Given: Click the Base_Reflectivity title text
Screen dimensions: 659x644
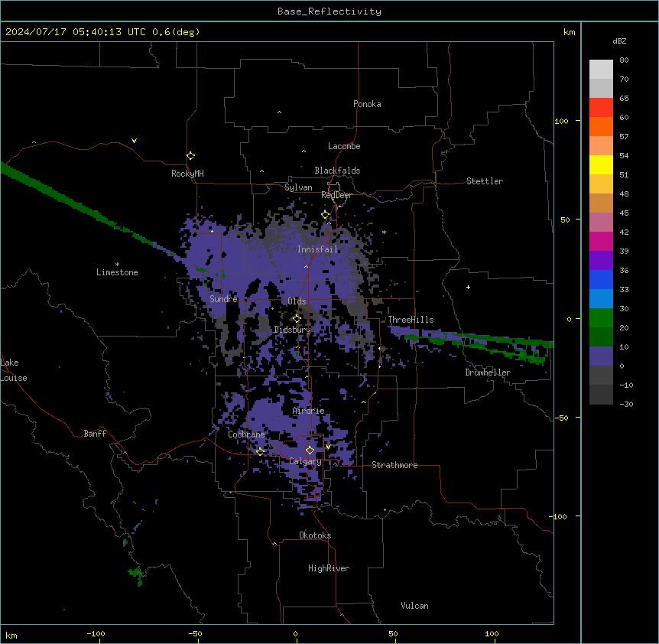Looking at the screenshot, I should 329,11.
